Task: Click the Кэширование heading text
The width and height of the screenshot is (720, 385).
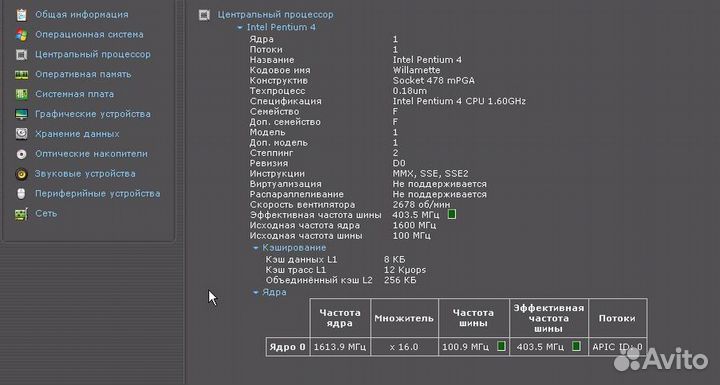Action: pos(294,248)
